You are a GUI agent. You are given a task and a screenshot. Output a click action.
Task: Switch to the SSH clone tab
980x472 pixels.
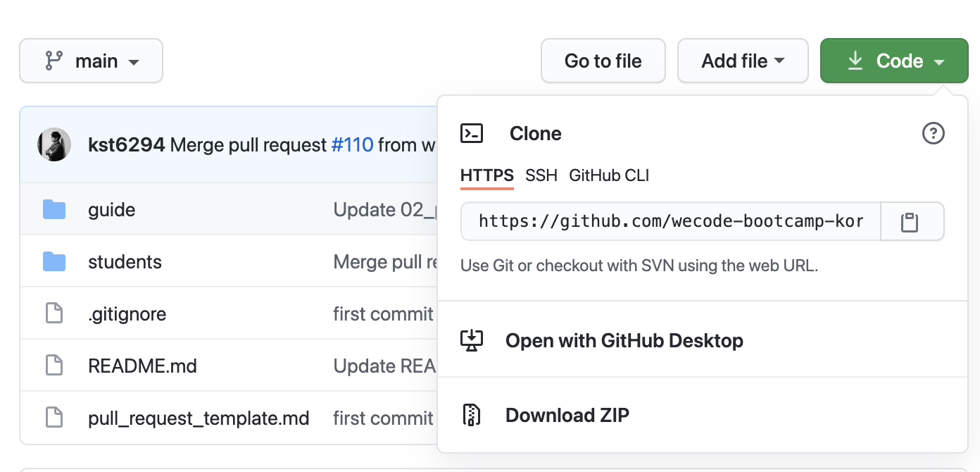(x=541, y=175)
